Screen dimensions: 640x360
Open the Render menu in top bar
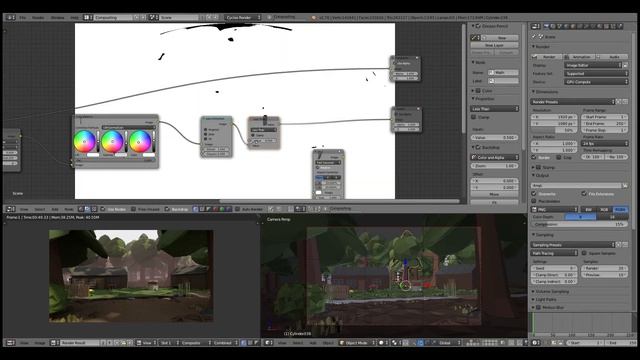coord(38,18)
